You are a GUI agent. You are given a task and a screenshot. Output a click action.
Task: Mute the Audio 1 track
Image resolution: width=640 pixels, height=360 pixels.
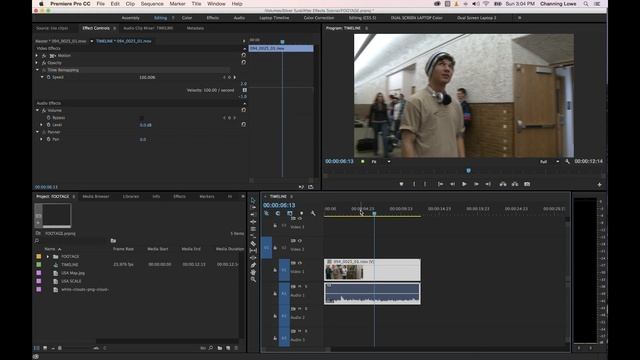click(x=300, y=287)
